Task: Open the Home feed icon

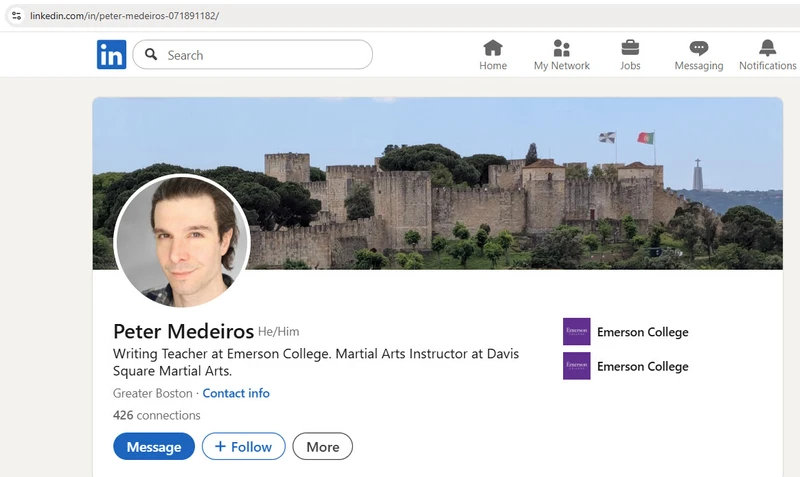Action: click(493, 48)
